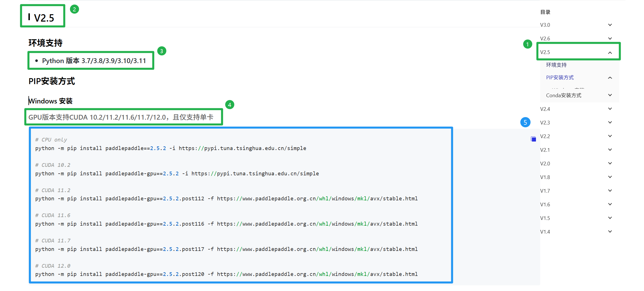Expand the V1.7 section chevron

click(x=610, y=190)
